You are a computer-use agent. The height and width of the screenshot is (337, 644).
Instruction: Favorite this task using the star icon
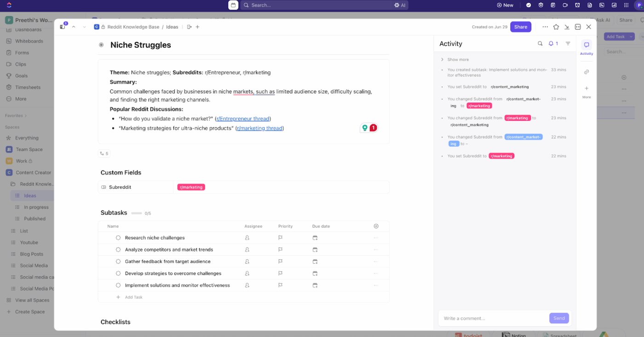pyautogui.click(x=556, y=27)
